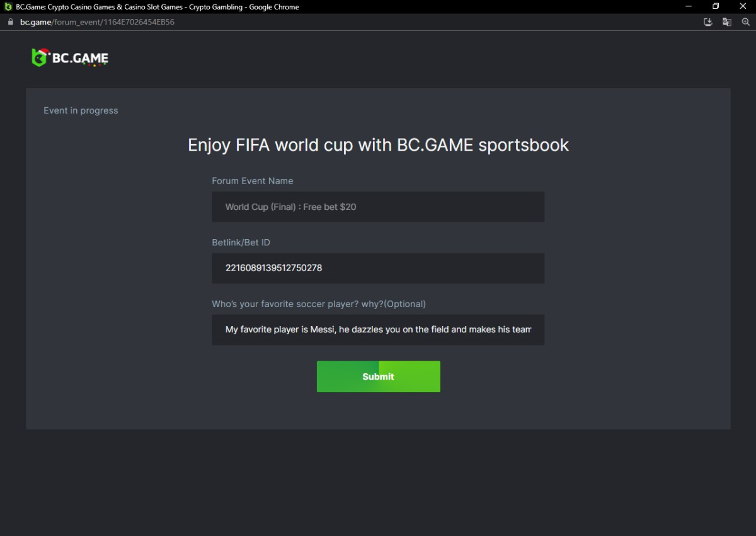Click the bc.game URL in address bar

point(97,22)
